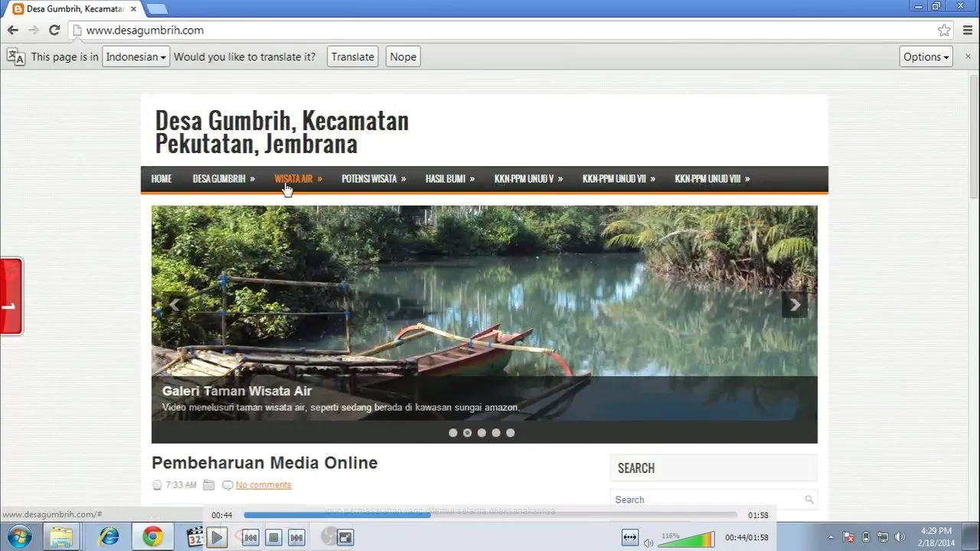Click the No comments link
The image size is (980, 551).
(263, 485)
